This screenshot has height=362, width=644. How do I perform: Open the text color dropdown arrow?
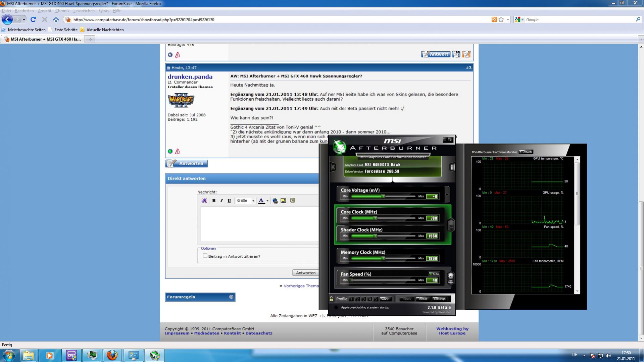click(x=267, y=201)
